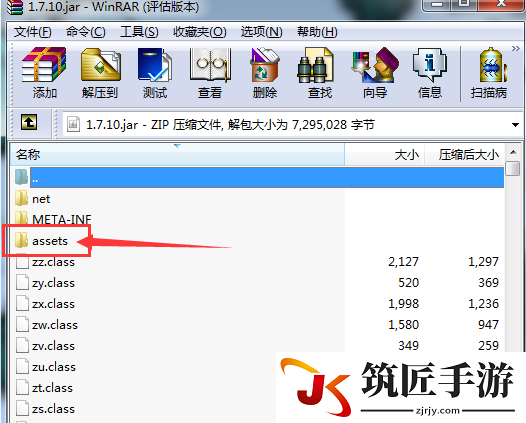526x423 pixels.
Task: Open the 查看 (View) book icon
Action: click(x=210, y=73)
